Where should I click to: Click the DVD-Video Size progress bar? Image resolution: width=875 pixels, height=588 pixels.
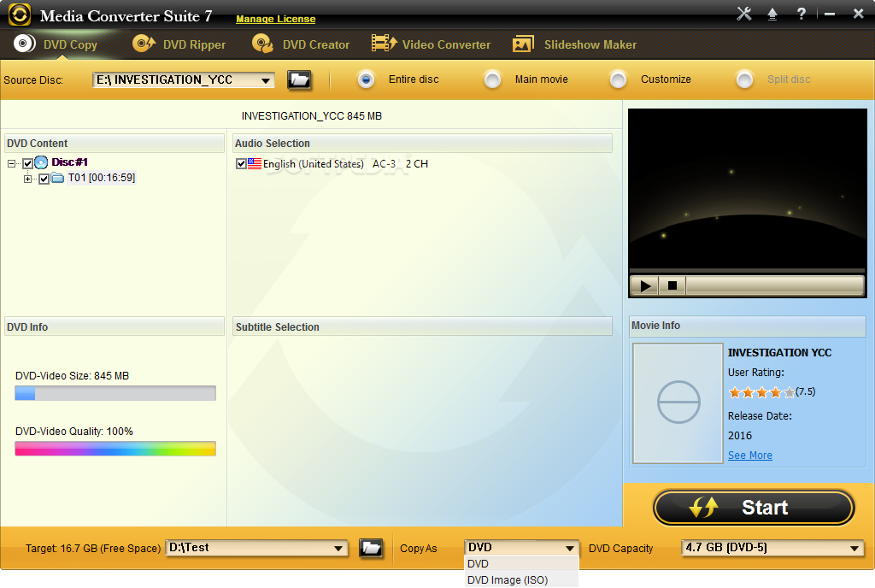115,393
